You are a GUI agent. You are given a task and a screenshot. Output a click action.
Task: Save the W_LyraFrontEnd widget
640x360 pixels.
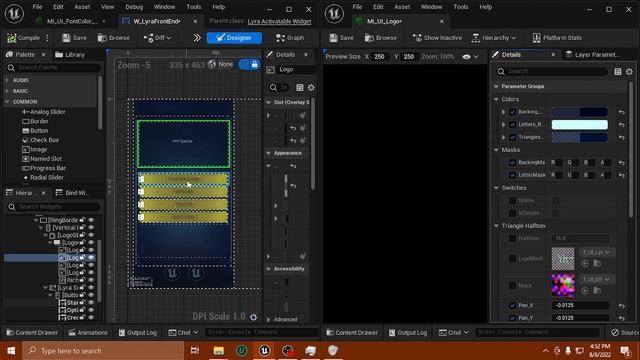point(74,38)
